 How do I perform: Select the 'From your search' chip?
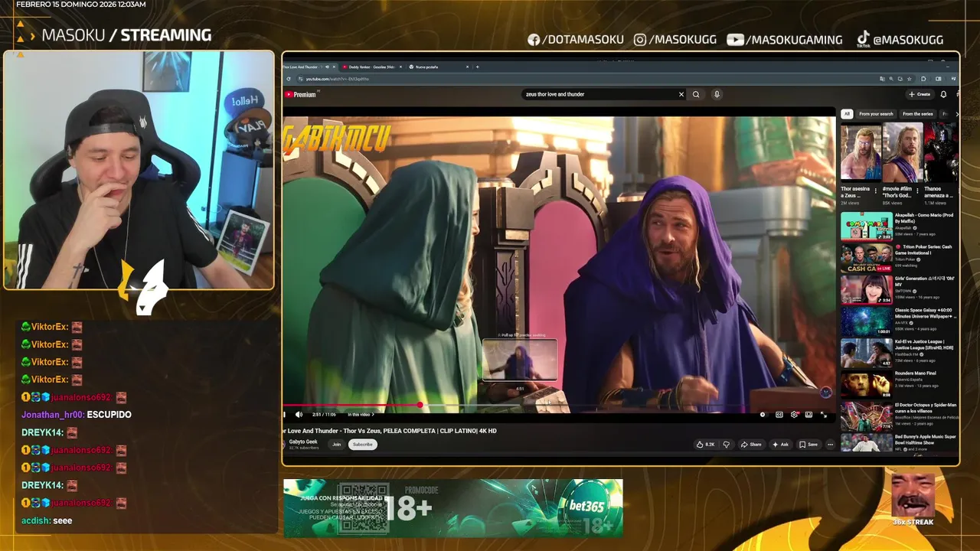click(876, 114)
